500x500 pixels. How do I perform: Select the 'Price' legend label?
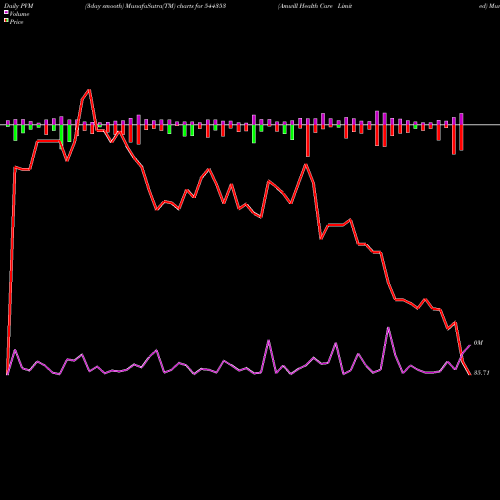[x=16, y=22]
